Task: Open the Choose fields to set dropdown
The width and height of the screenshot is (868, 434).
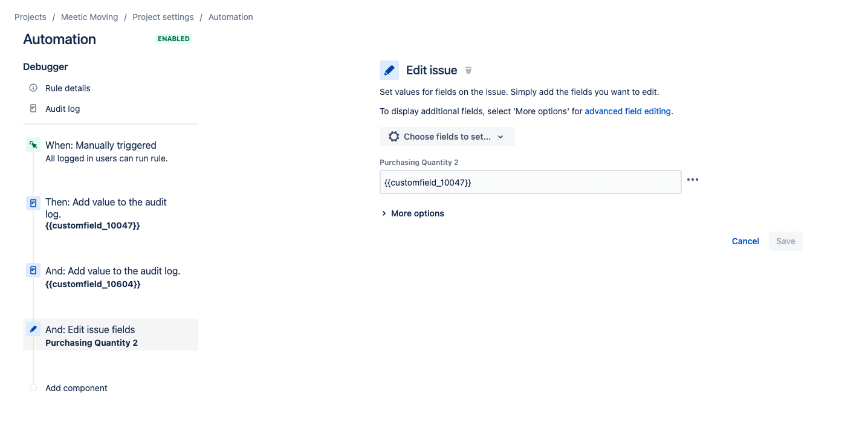Action: [x=447, y=137]
